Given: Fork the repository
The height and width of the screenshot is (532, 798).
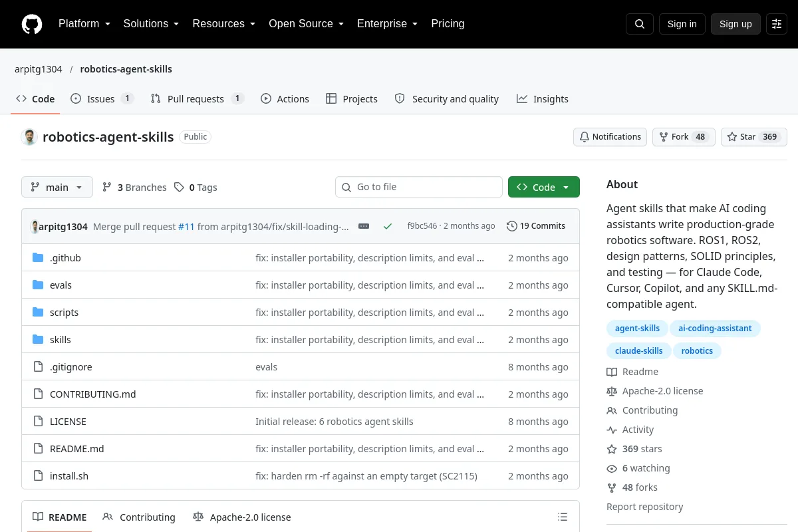Looking at the screenshot, I should pos(684,137).
